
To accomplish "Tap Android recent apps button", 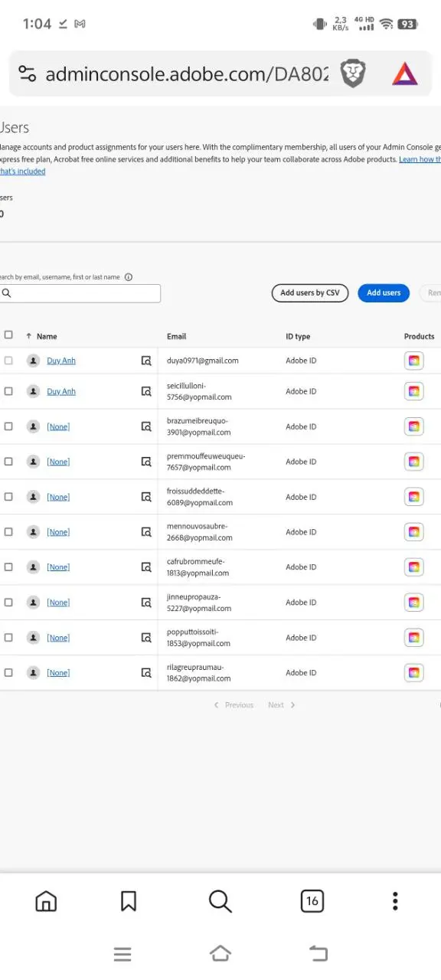I will tap(122, 954).
